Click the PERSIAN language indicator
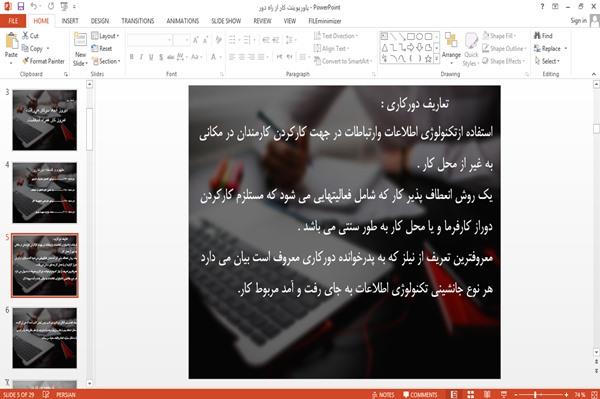This screenshot has height=399, width=600. 66,395
